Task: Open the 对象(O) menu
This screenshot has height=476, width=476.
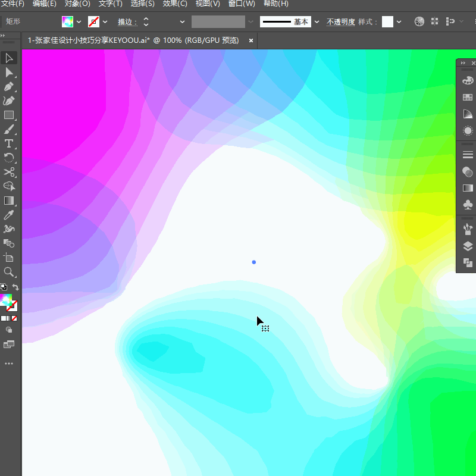Action: click(x=77, y=4)
